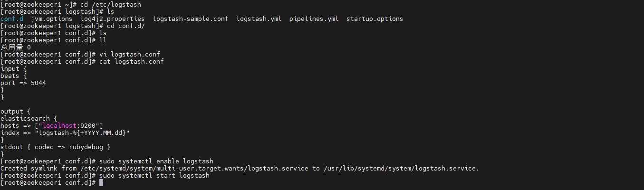Screen dimensions: 644x190
Task: Click the conf.d directory name in ls output
Action: [11, 19]
